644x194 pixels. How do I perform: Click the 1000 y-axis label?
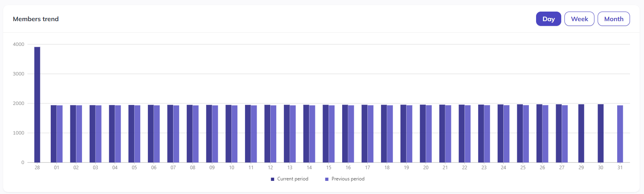(x=18, y=133)
